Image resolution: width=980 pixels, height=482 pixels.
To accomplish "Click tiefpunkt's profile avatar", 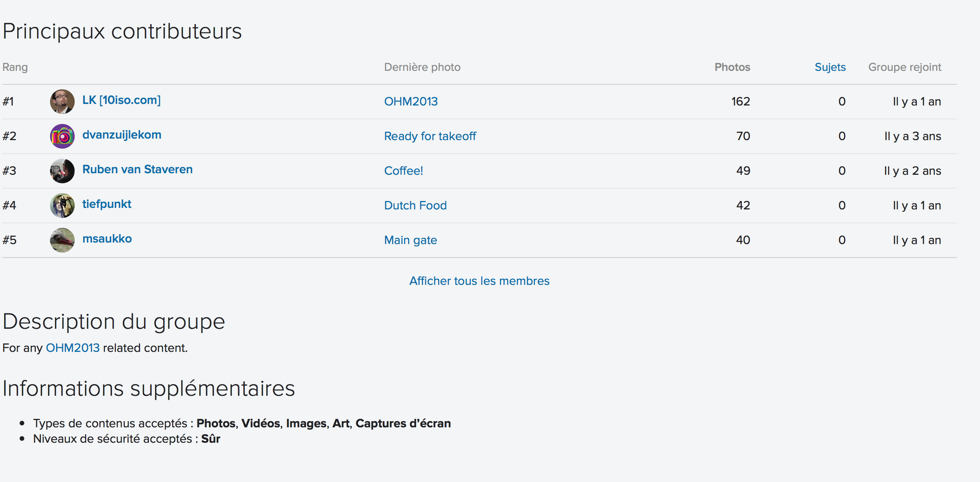I will (62, 206).
